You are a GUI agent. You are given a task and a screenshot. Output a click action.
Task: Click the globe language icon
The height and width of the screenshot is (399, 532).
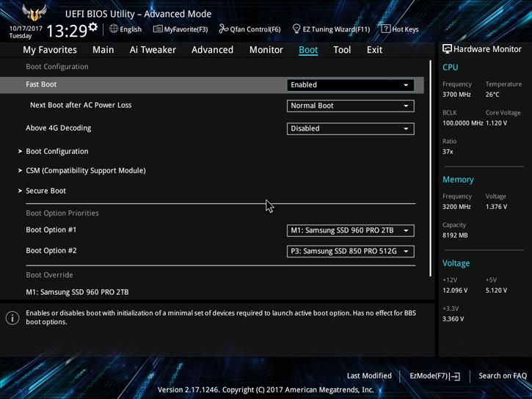click(x=114, y=29)
